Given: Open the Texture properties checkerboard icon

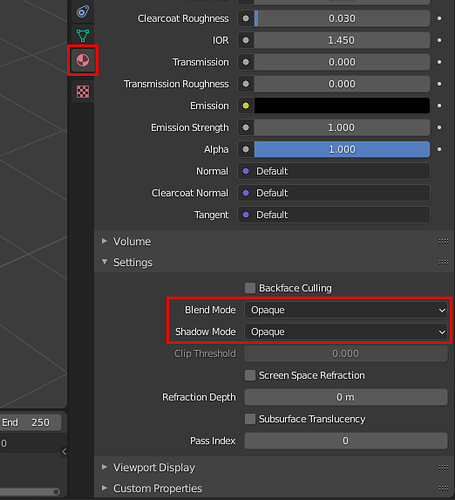Looking at the screenshot, I should click(x=83, y=91).
